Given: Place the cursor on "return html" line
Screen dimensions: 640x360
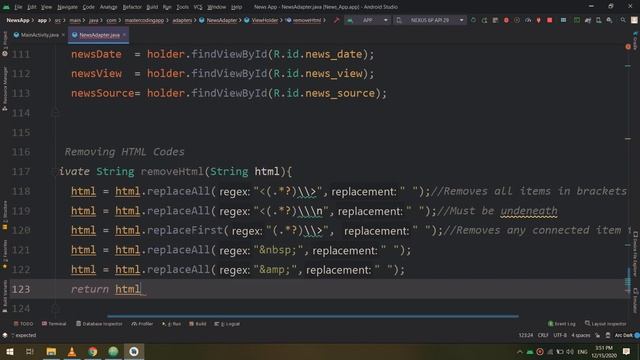Looking at the screenshot, I should click(106, 289).
